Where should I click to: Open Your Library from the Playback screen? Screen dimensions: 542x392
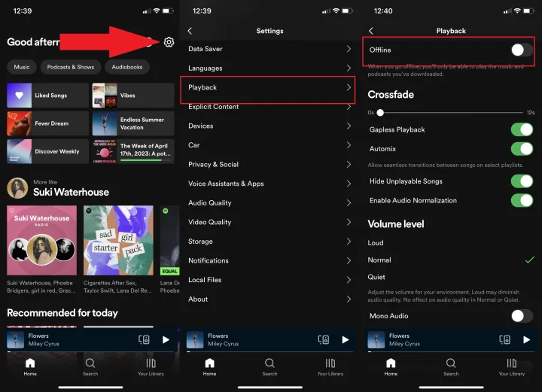pyautogui.click(x=511, y=364)
